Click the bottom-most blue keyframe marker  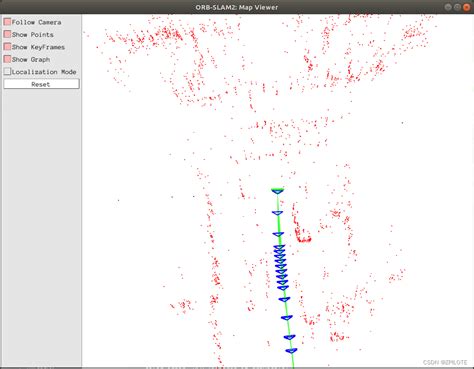point(291,351)
